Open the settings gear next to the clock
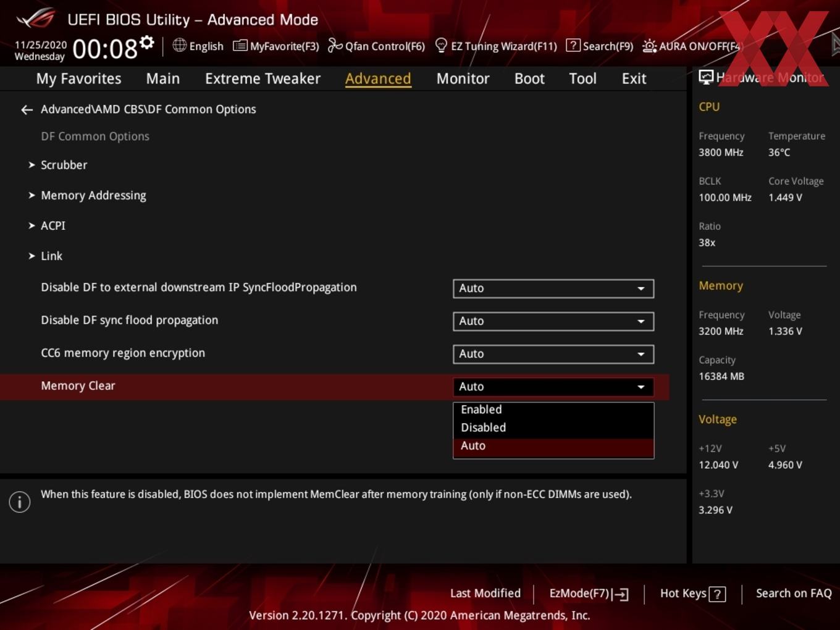This screenshot has height=630, width=840. coord(146,42)
